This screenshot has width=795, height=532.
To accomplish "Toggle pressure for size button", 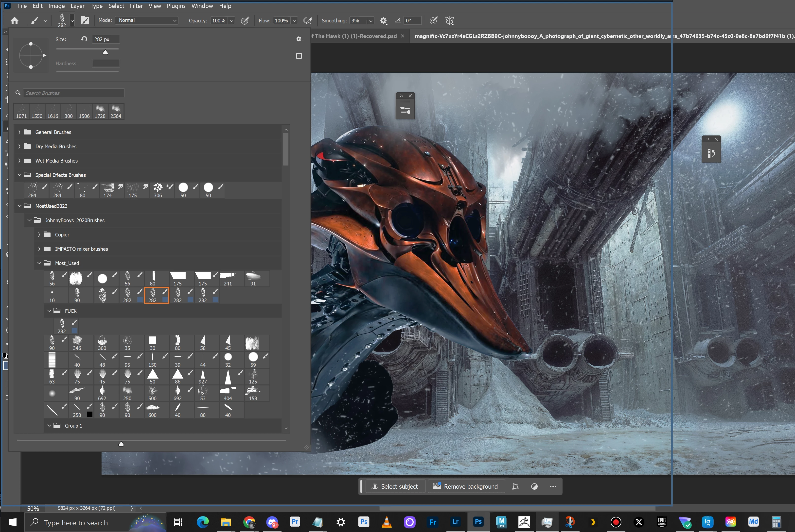I will point(433,21).
